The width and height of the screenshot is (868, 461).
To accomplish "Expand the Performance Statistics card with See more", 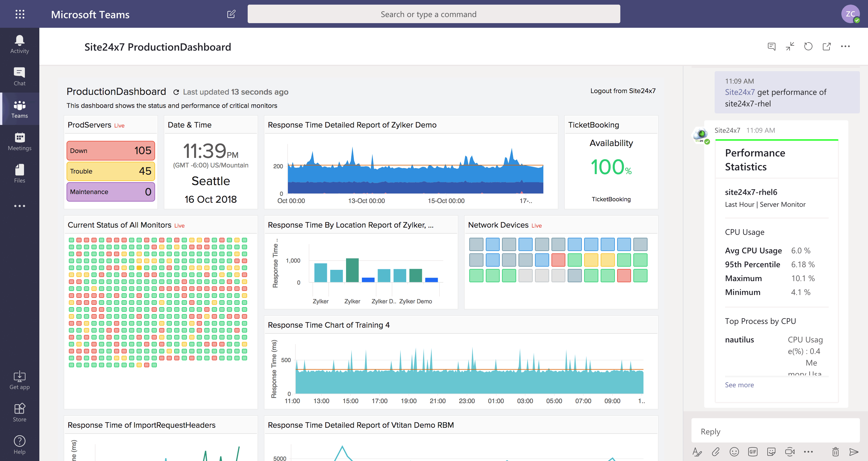I will pyautogui.click(x=739, y=385).
